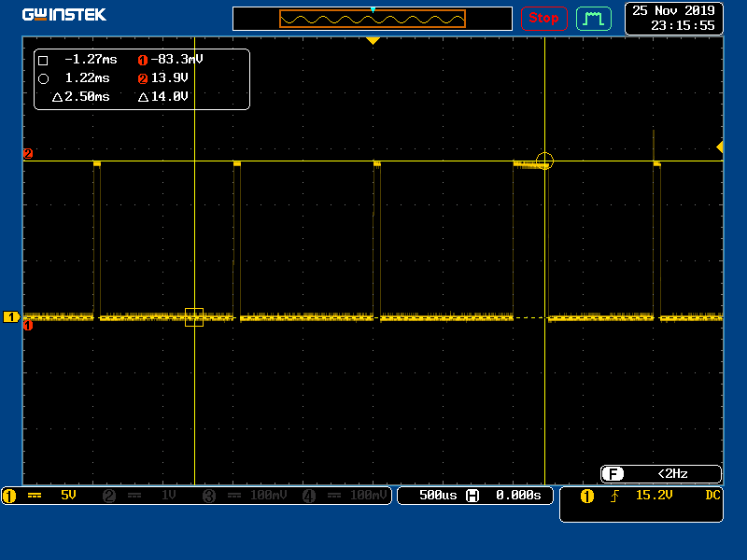Click the GW Instek logo
Image resolution: width=747 pixels, height=560 pixels.
click(x=64, y=15)
